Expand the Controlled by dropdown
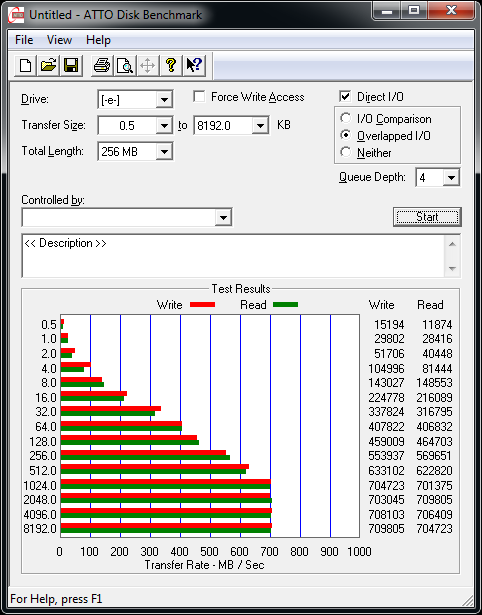This screenshot has height=615, width=482. [x=223, y=217]
